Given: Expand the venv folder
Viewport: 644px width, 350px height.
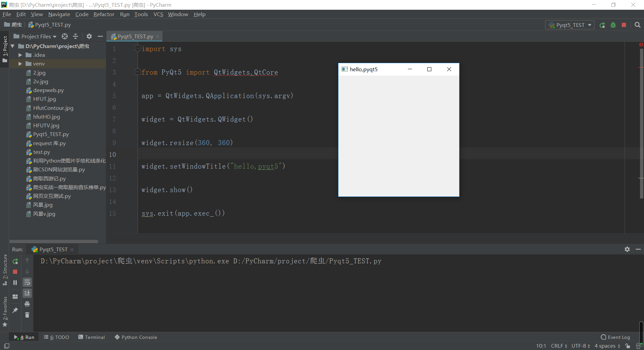Looking at the screenshot, I should [x=20, y=63].
